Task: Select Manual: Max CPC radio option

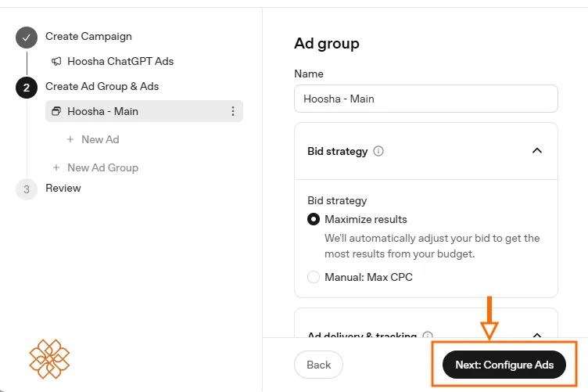Action: tap(314, 277)
